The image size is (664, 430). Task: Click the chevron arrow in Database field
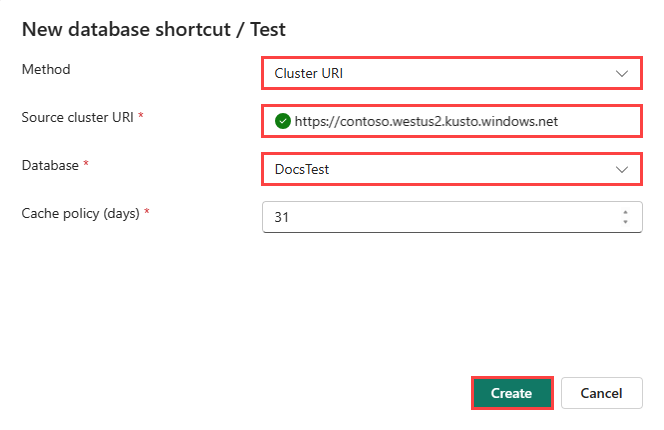621,169
